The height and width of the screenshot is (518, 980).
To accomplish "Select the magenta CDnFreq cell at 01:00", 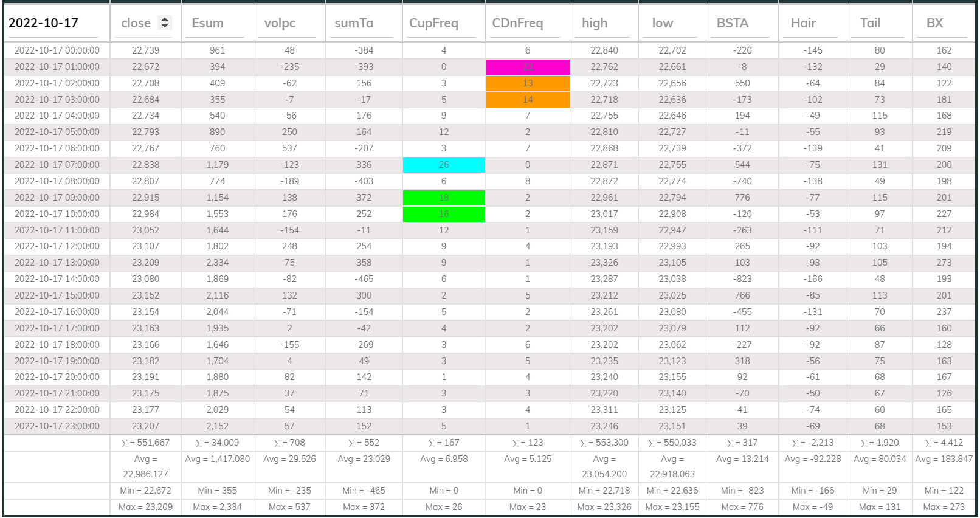I will coord(528,67).
